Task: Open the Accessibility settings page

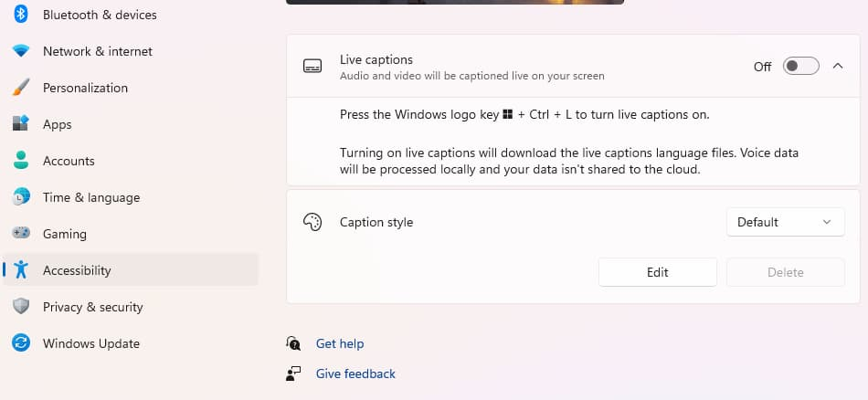Action: [x=77, y=270]
